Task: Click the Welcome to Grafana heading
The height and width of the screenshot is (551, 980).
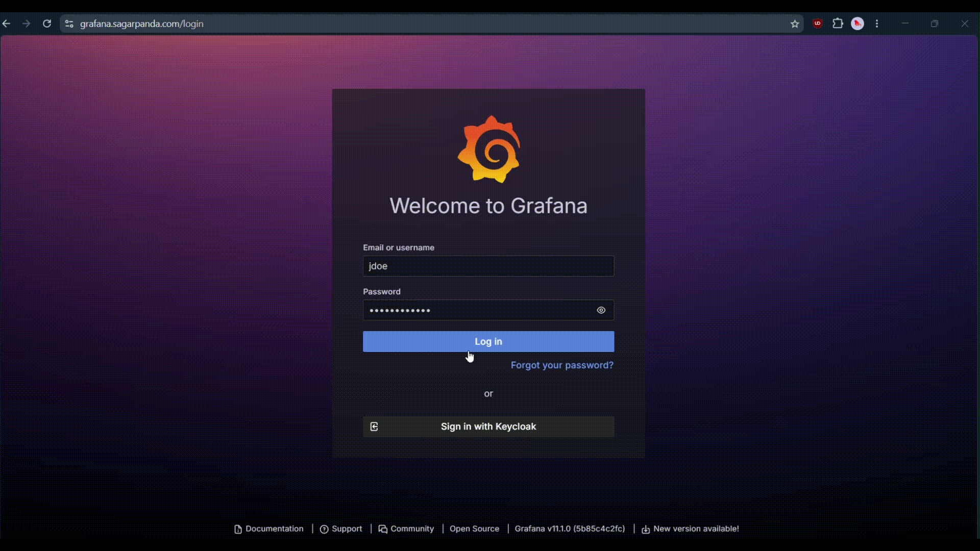Action: (x=488, y=206)
